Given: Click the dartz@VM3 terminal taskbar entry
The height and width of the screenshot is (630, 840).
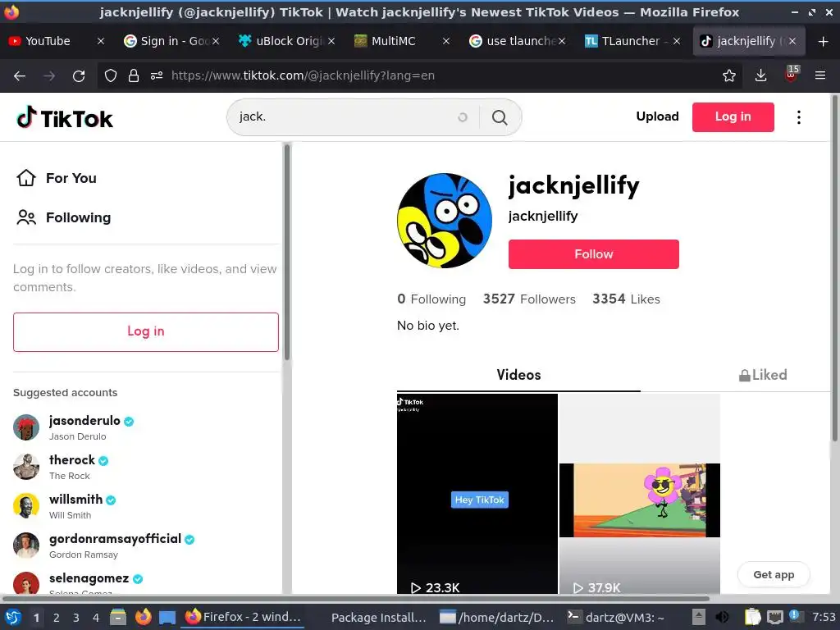Looking at the screenshot, I should pos(616,617).
